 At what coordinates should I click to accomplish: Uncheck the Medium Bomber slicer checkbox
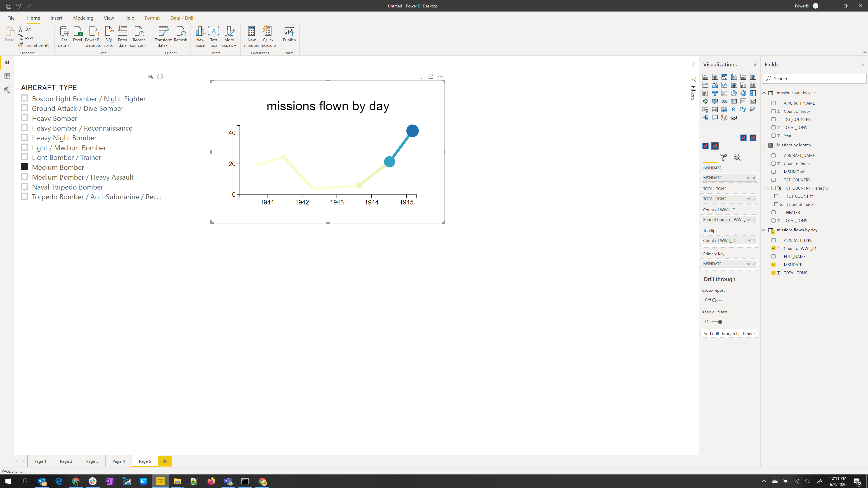tap(24, 167)
